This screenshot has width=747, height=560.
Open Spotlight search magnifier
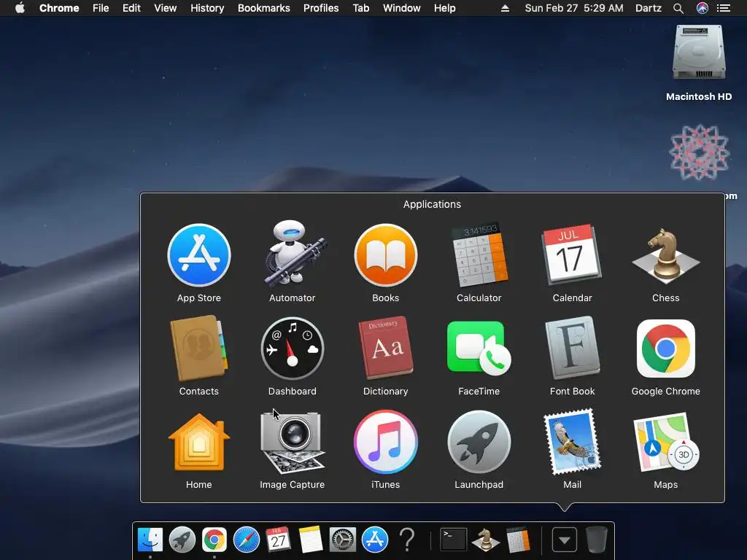point(678,8)
